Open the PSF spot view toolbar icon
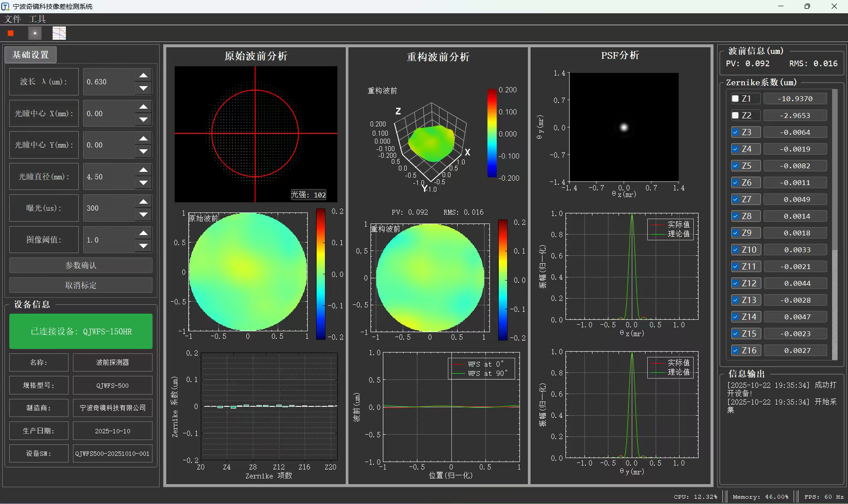The image size is (848, 504). point(35,33)
